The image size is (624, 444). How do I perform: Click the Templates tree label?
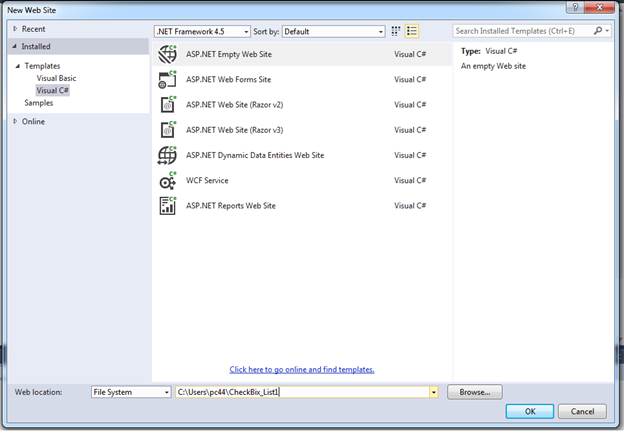(42, 66)
